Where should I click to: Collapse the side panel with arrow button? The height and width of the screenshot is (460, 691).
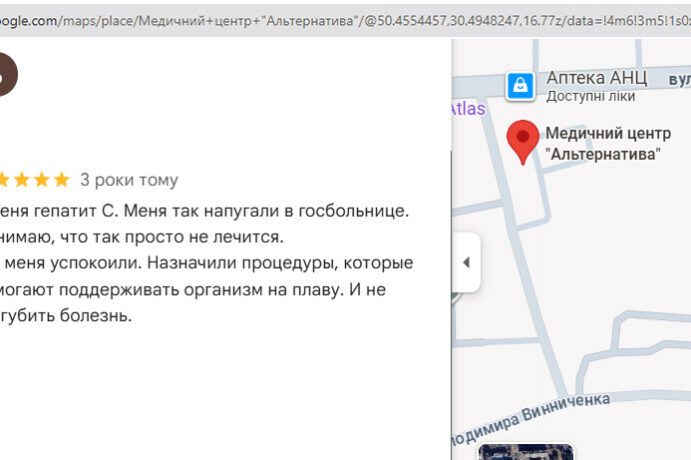tap(465, 262)
